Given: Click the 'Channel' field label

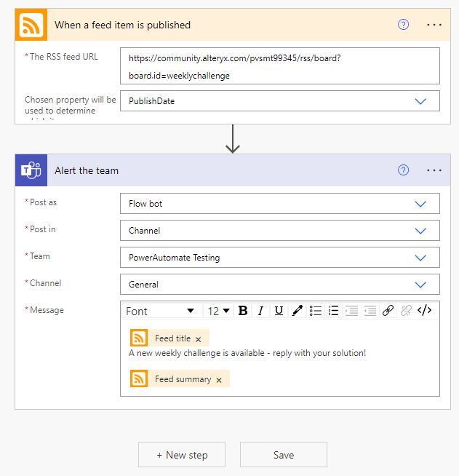Looking at the screenshot, I should coord(46,283).
